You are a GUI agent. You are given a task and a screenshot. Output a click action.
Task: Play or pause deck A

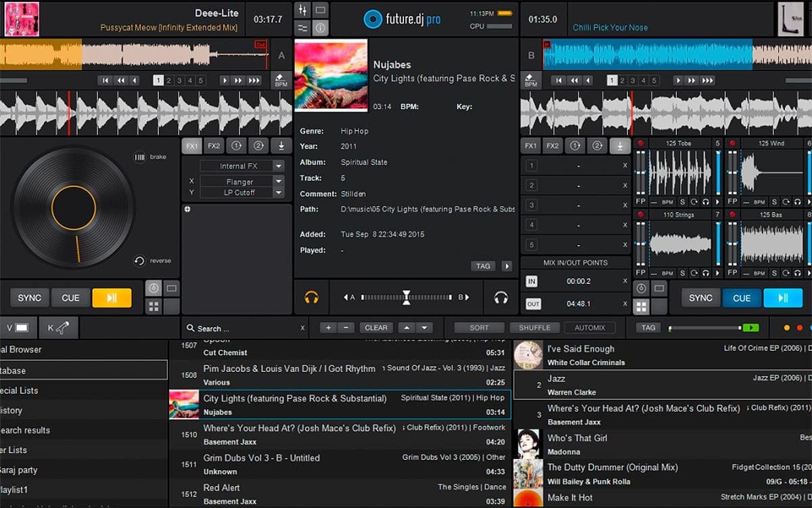point(112,298)
